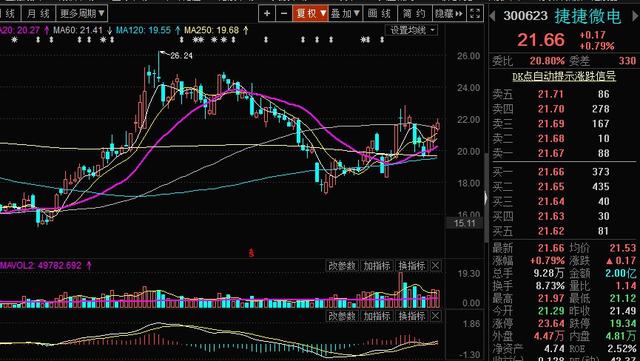Click 换指标 on the MACD panel
The height and width of the screenshot is (361, 640).
412,316
